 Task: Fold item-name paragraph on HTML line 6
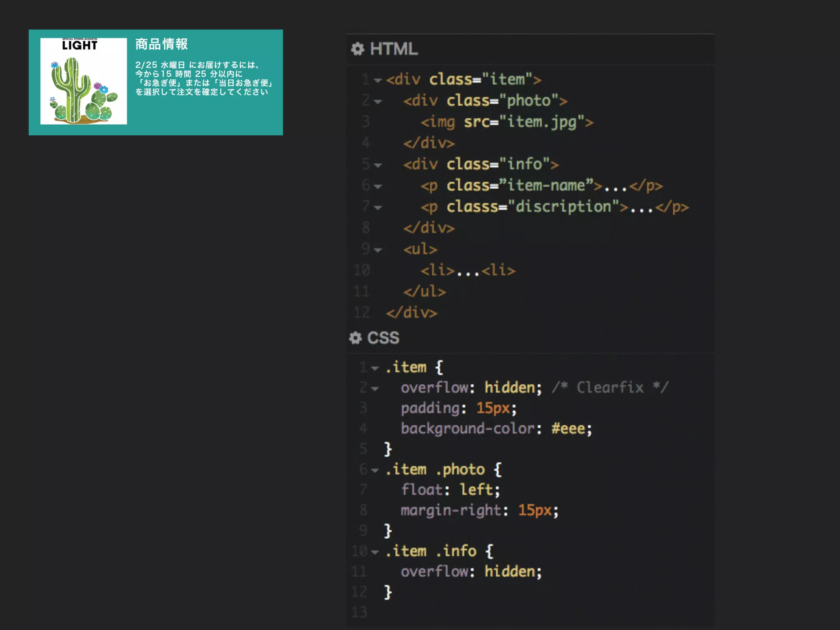(378, 187)
